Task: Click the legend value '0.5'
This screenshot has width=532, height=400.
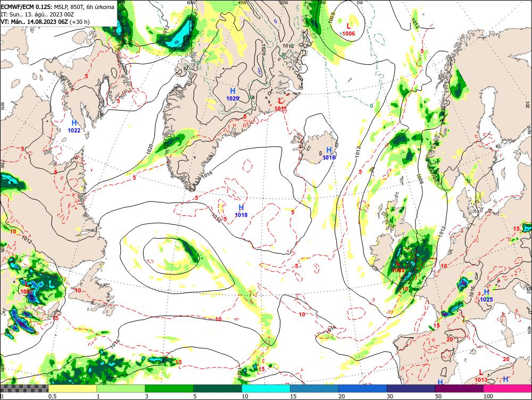Action: tap(52, 396)
